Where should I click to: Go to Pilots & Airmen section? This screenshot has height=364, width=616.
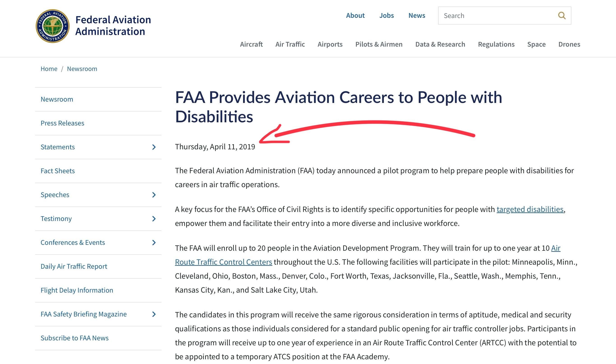coord(379,44)
